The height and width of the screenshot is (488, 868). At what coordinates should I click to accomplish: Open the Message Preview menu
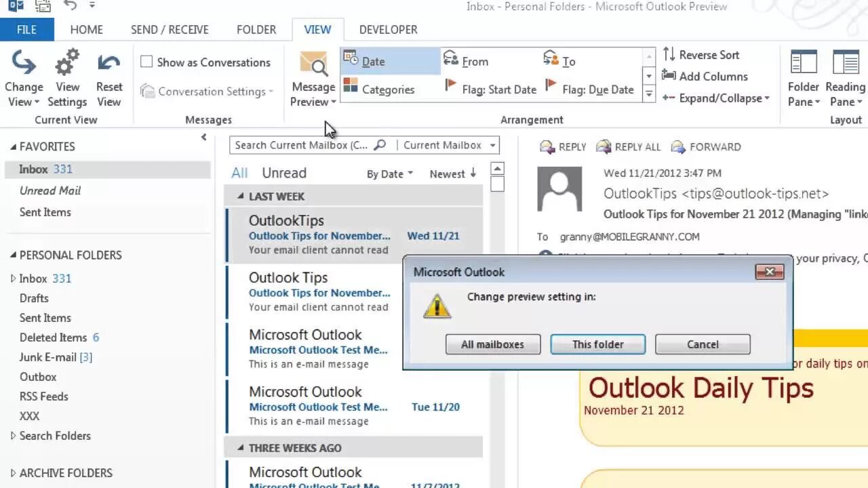pyautogui.click(x=313, y=79)
